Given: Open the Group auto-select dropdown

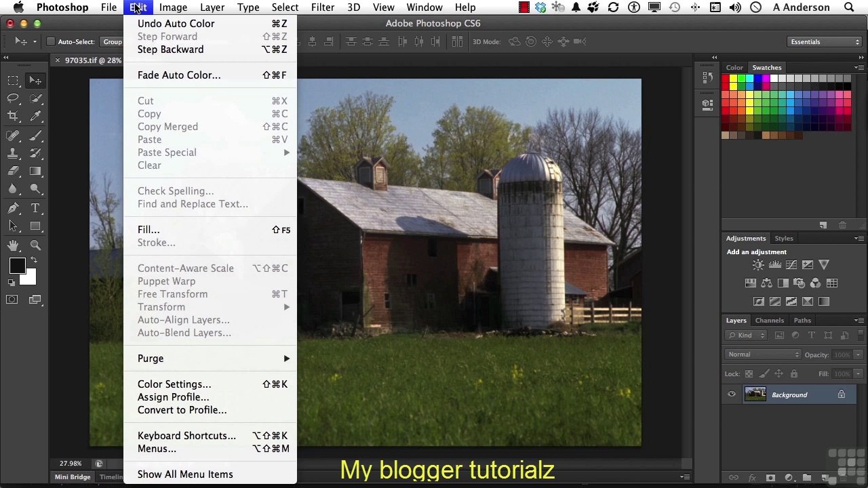Looking at the screenshot, I should click(x=113, y=42).
